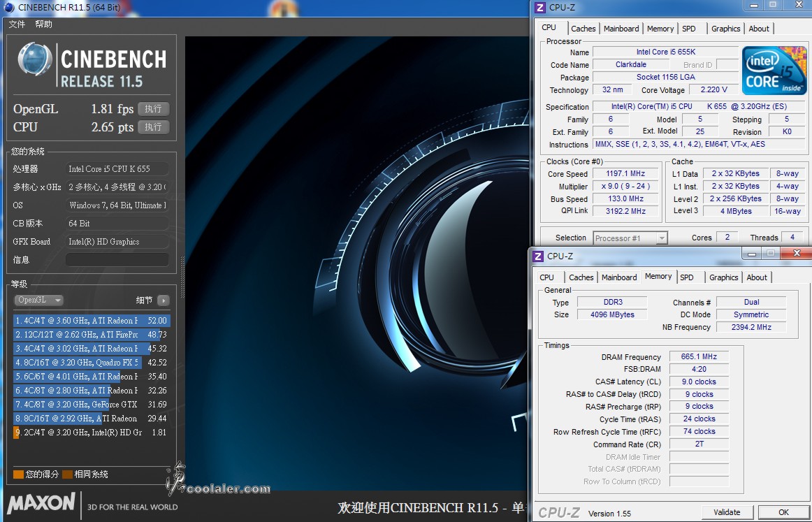Click the brown 相同系统 legend swatch

click(67, 474)
